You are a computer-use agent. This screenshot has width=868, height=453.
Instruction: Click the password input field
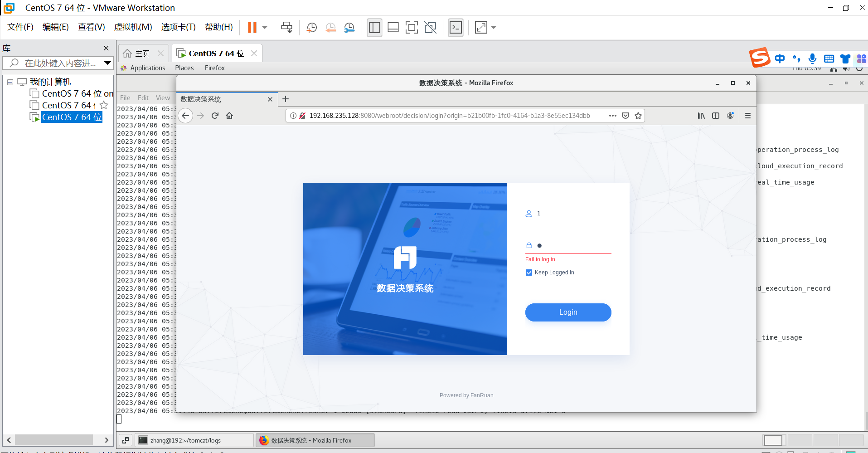568,246
